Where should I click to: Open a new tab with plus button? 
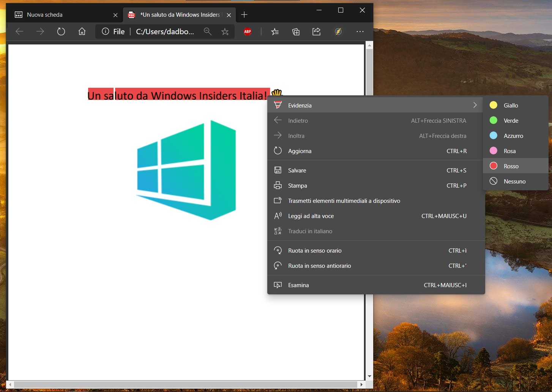pos(244,15)
